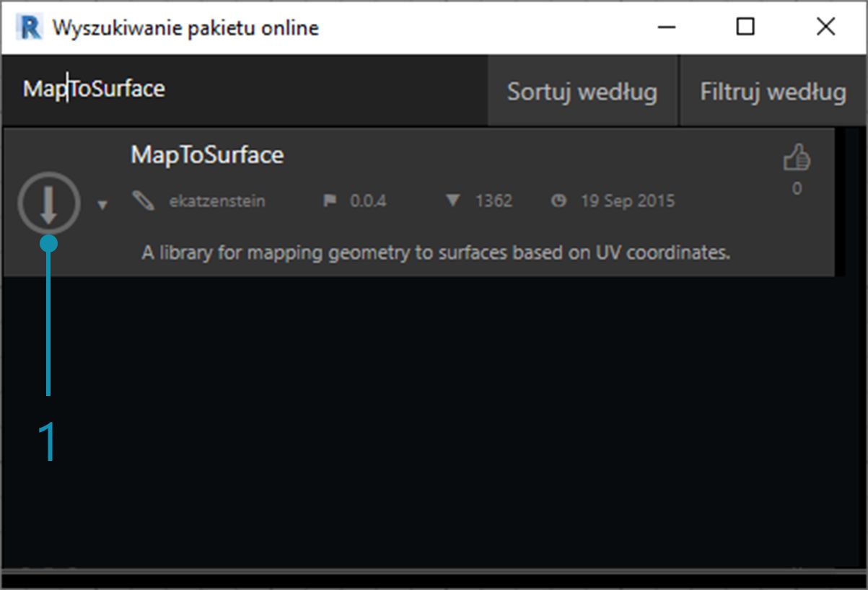The width and height of the screenshot is (868, 590).
Task: Click the version number 0.0.4
Action: (x=368, y=201)
